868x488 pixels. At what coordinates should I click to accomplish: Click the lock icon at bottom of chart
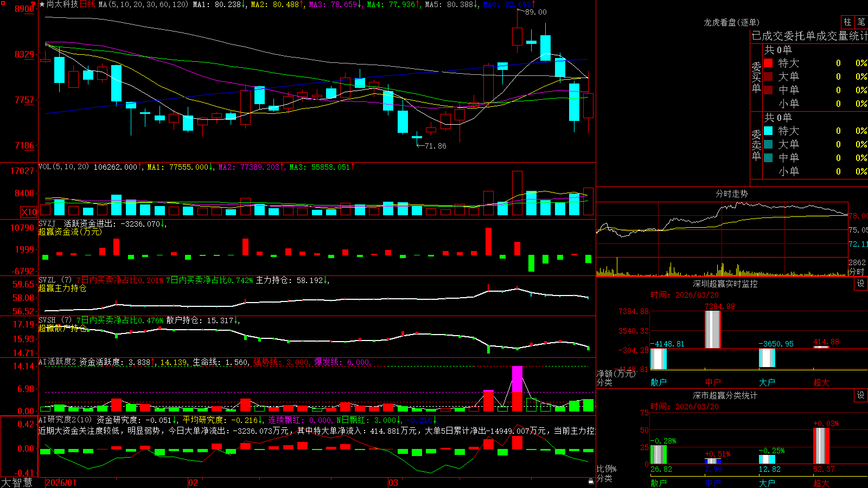coord(591,481)
